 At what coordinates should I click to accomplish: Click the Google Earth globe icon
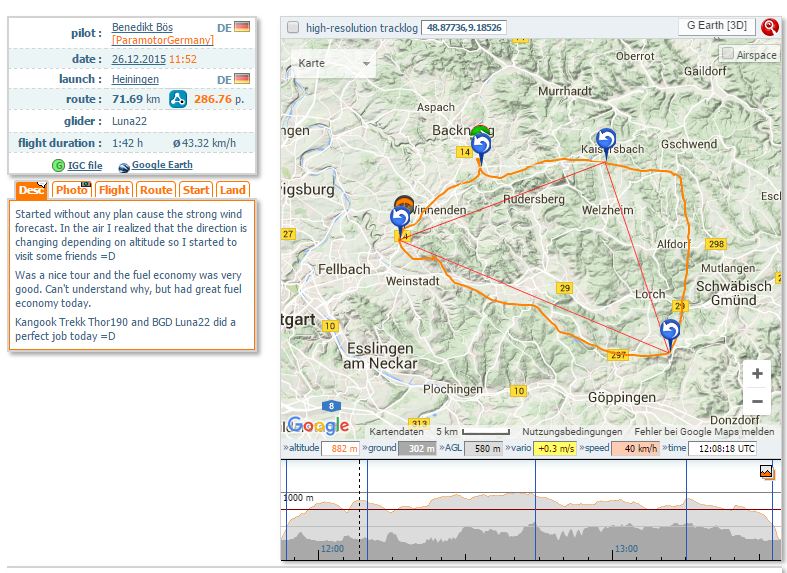point(123,166)
